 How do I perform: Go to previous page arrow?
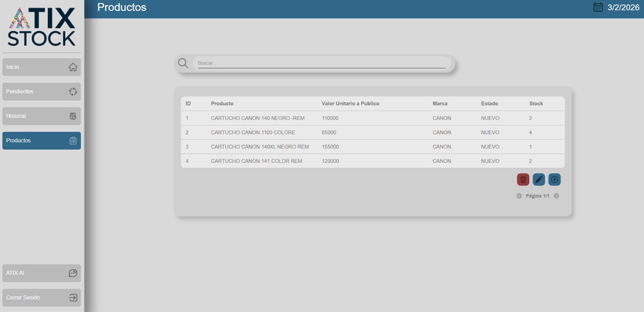pos(519,196)
